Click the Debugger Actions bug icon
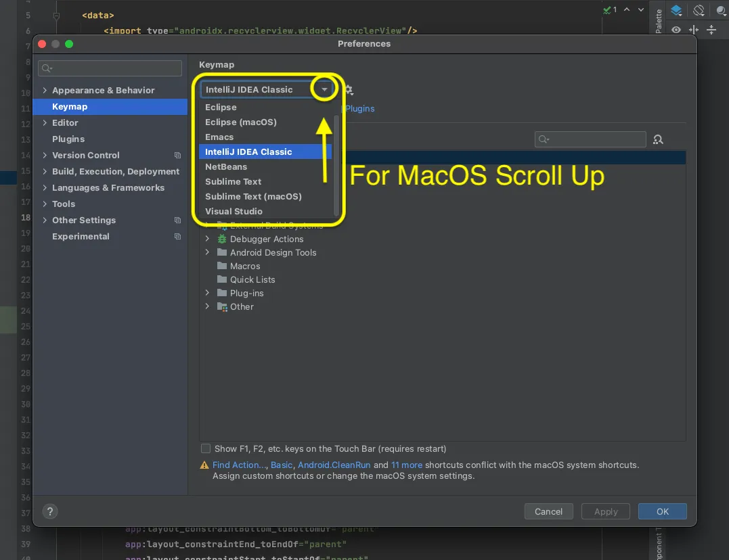The image size is (729, 560). tap(222, 239)
